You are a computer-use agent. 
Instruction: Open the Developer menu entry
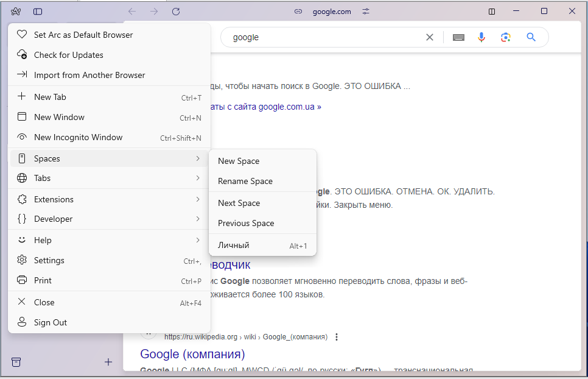click(109, 219)
